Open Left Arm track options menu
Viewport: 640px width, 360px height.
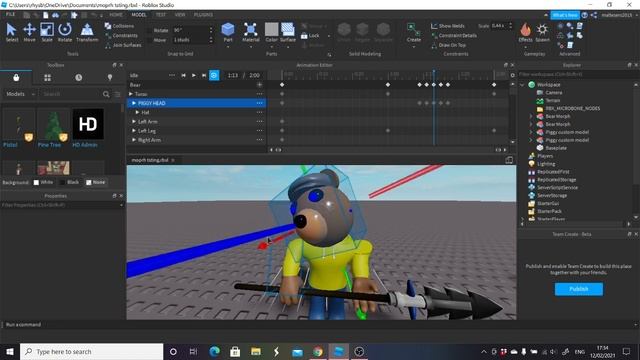click(x=259, y=122)
